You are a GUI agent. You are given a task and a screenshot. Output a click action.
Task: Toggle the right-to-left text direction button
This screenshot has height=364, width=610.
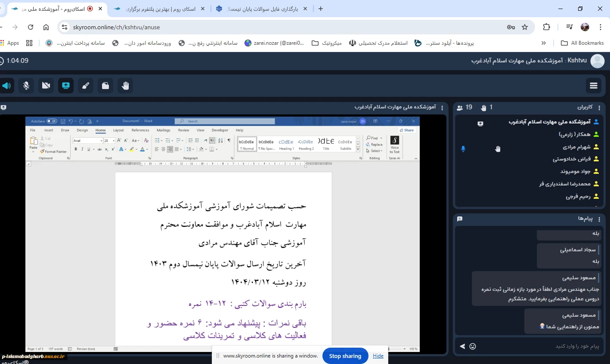(212, 141)
